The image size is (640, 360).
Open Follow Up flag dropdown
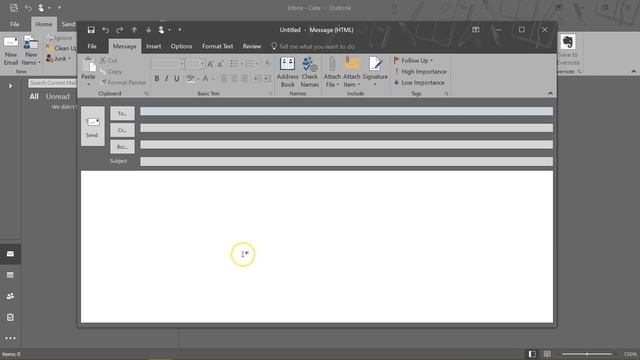(413, 60)
